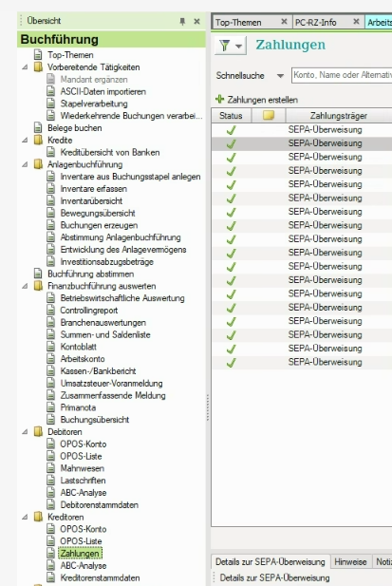Click the folder icon of Vorbereitende Tätigkeiten

38,67
